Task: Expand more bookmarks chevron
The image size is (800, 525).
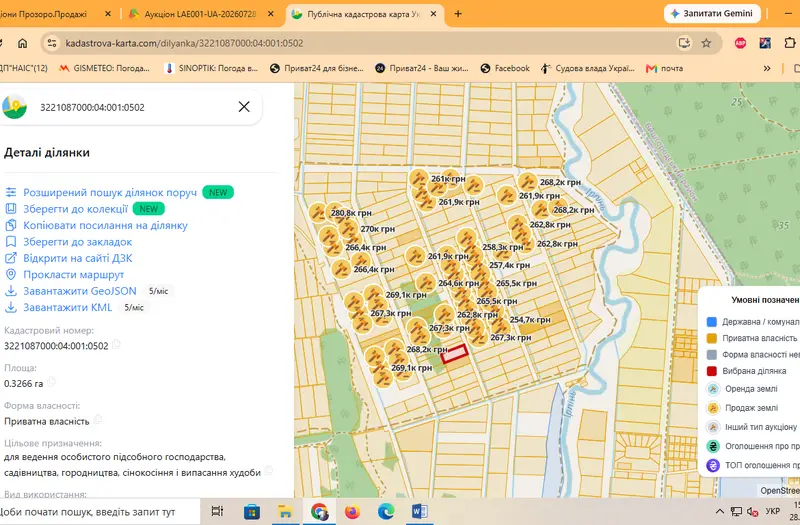Action: point(767,68)
